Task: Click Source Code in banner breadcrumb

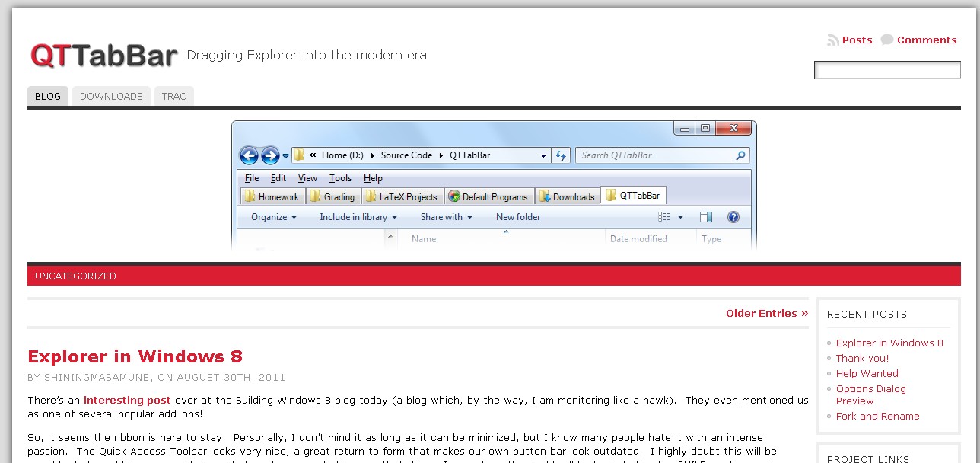Action: click(x=406, y=155)
